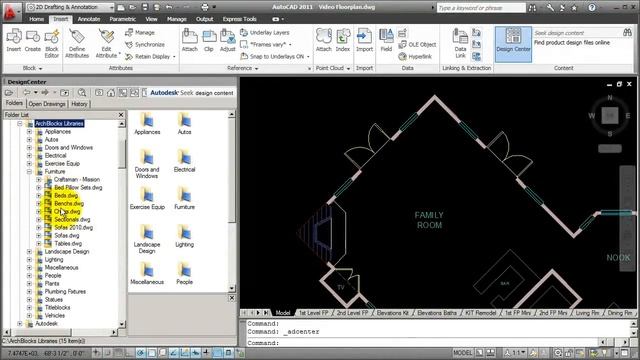Click the DesignCenter Home icon
The height and width of the screenshot is (360, 640).
(111, 93)
